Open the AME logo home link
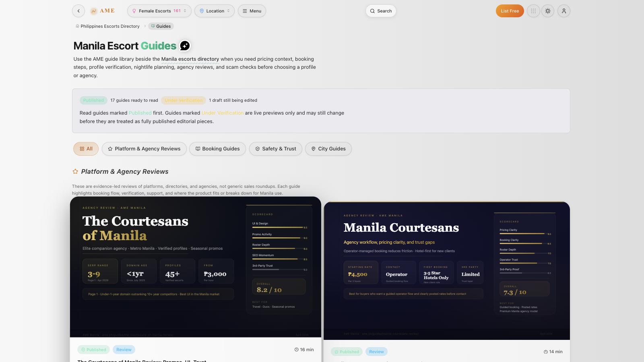Screen dimensions: 644x362 tap(103, 11)
